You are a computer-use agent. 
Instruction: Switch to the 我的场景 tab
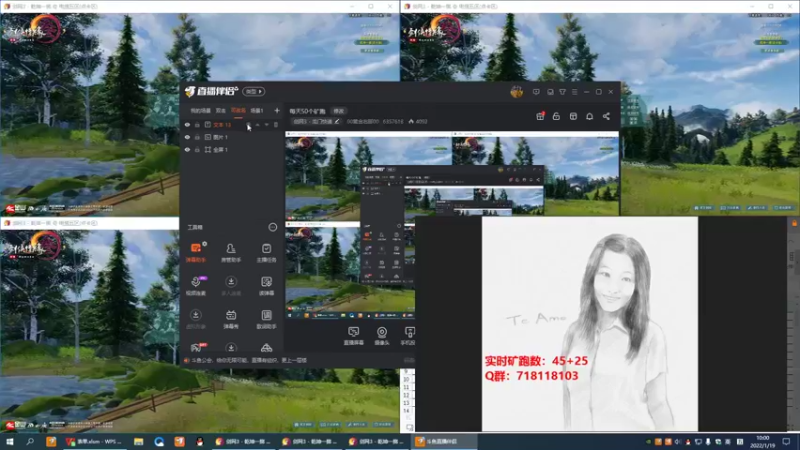coord(200,111)
